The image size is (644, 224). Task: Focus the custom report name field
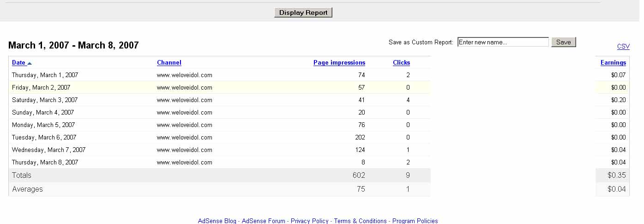point(503,42)
